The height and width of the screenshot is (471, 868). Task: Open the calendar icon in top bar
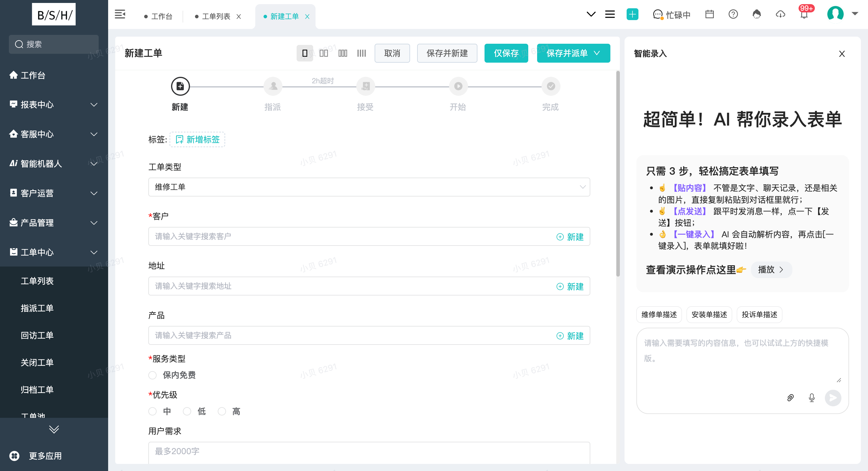[709, 14]
